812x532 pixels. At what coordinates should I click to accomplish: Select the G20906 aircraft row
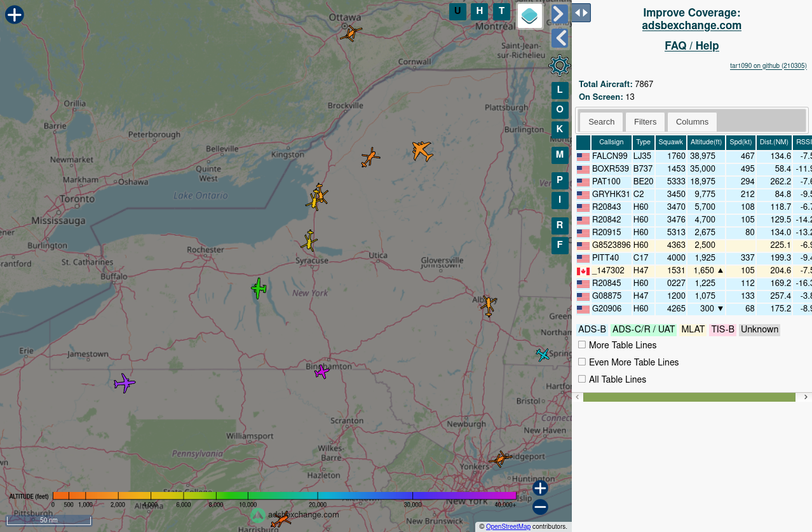coord(694,309)
